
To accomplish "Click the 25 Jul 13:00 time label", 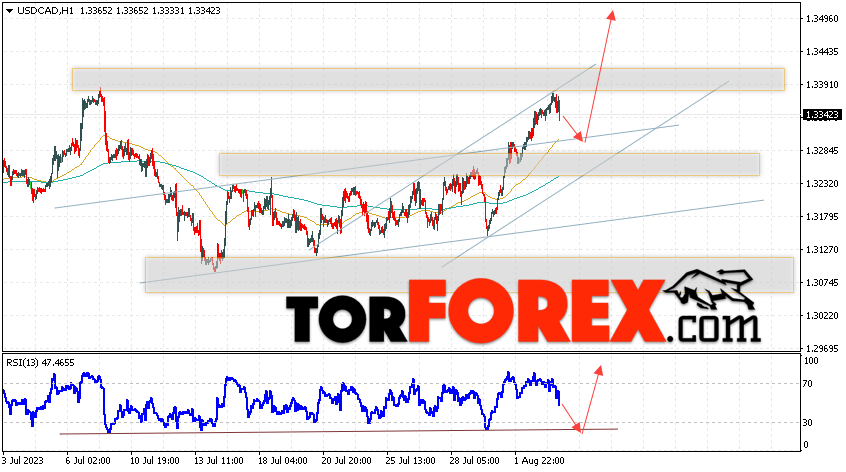I will 411,461.
